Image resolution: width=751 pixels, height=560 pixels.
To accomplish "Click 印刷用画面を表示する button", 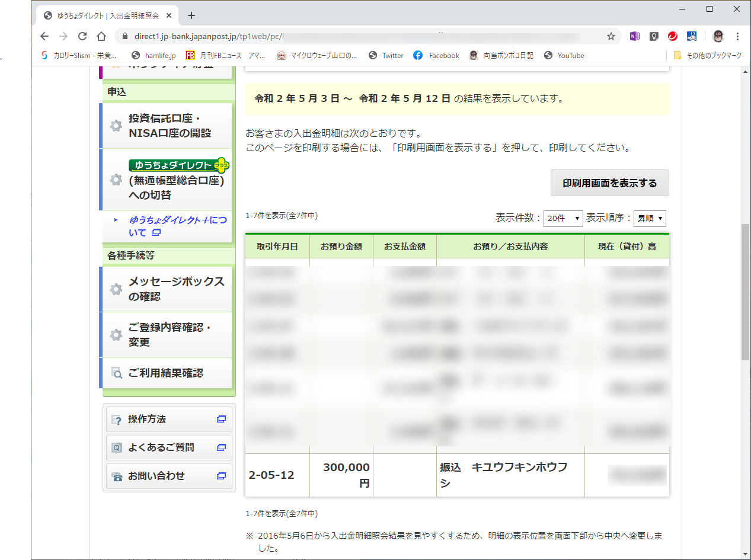I will tap(610, 183).
